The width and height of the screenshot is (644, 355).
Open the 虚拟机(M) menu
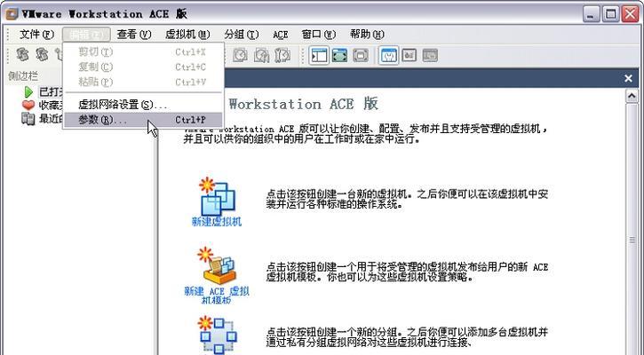pyautogui.click(x=187, y=35)
